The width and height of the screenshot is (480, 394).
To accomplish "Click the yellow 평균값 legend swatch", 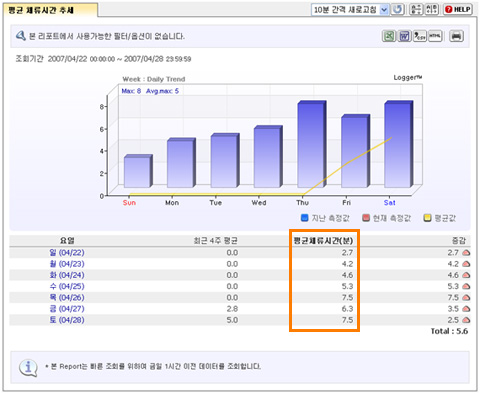I will pos(427,218).
